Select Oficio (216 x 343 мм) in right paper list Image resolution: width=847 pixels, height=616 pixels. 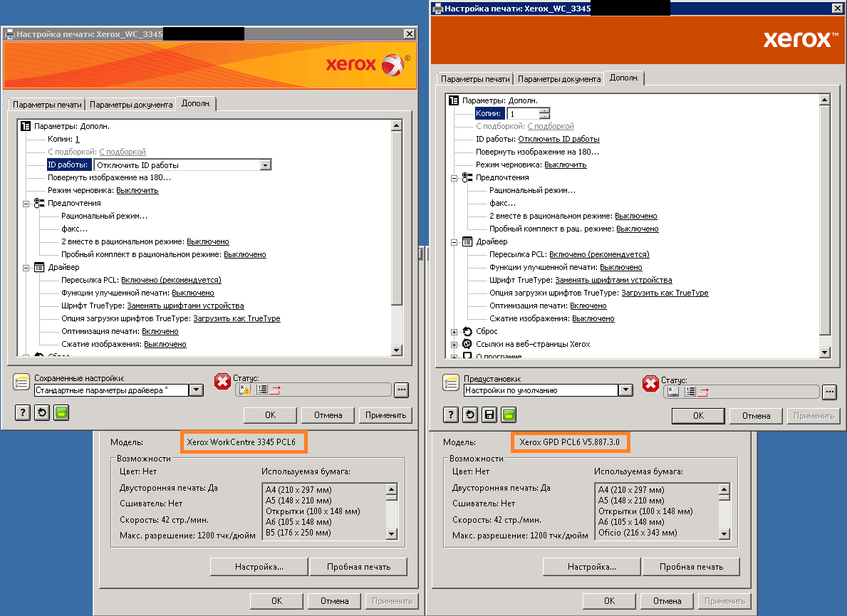638,533
